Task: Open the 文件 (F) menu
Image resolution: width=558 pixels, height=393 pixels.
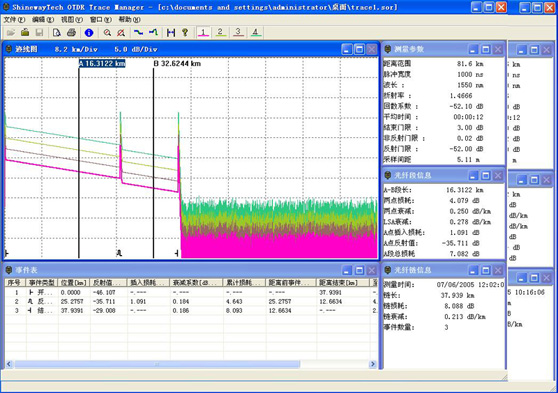Action: (x=14, y=20)
